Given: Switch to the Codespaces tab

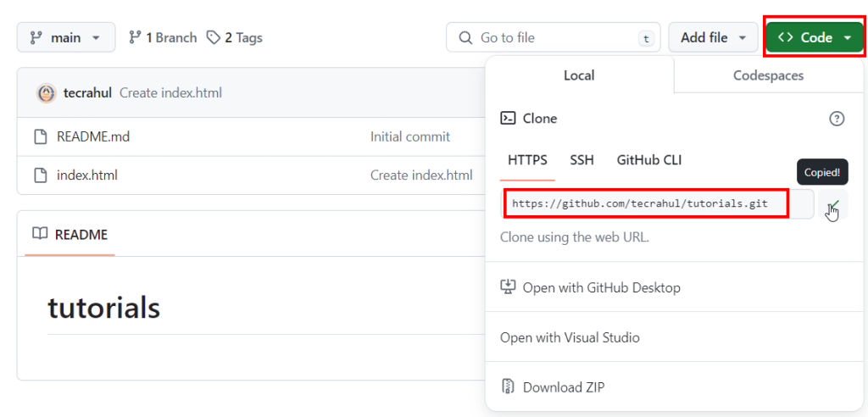Looking at the screenshot, I should 768,75.
